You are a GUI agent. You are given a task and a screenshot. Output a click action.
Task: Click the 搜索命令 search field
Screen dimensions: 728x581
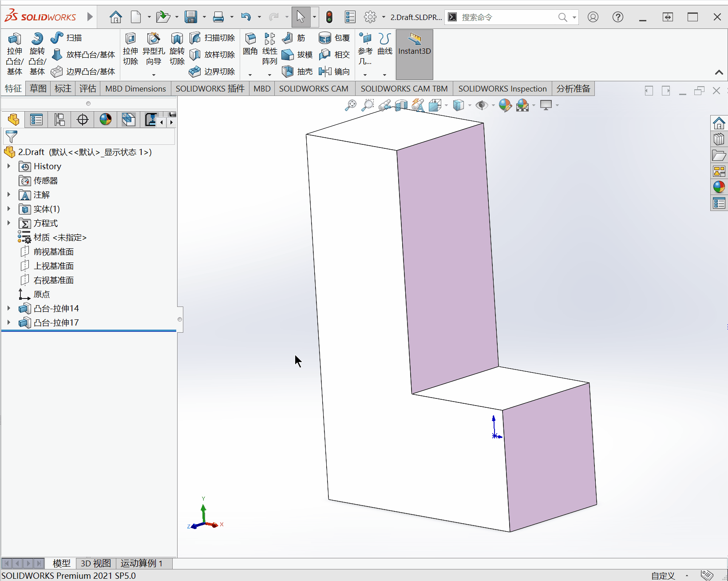(508, 17)
